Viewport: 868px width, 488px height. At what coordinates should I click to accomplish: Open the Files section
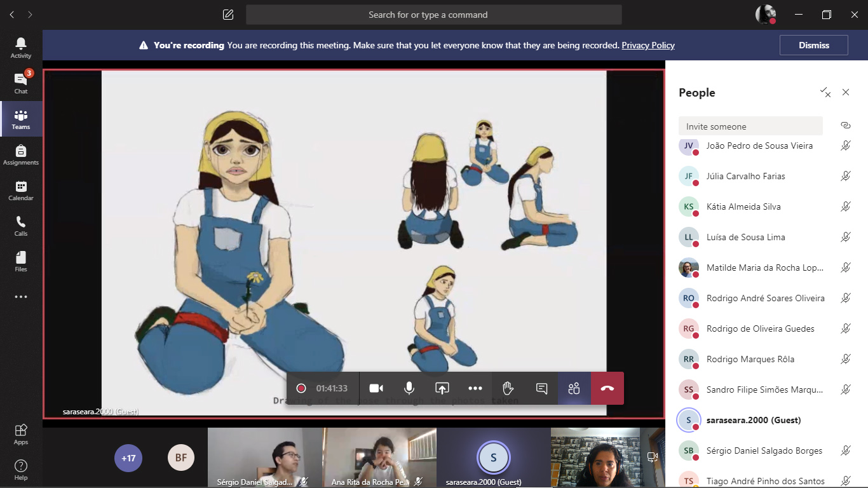21,261
